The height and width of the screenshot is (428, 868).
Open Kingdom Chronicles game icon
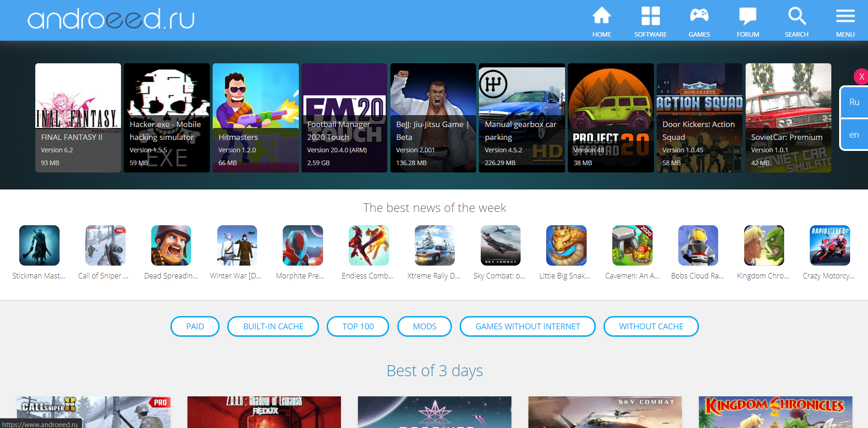(764, 245)
